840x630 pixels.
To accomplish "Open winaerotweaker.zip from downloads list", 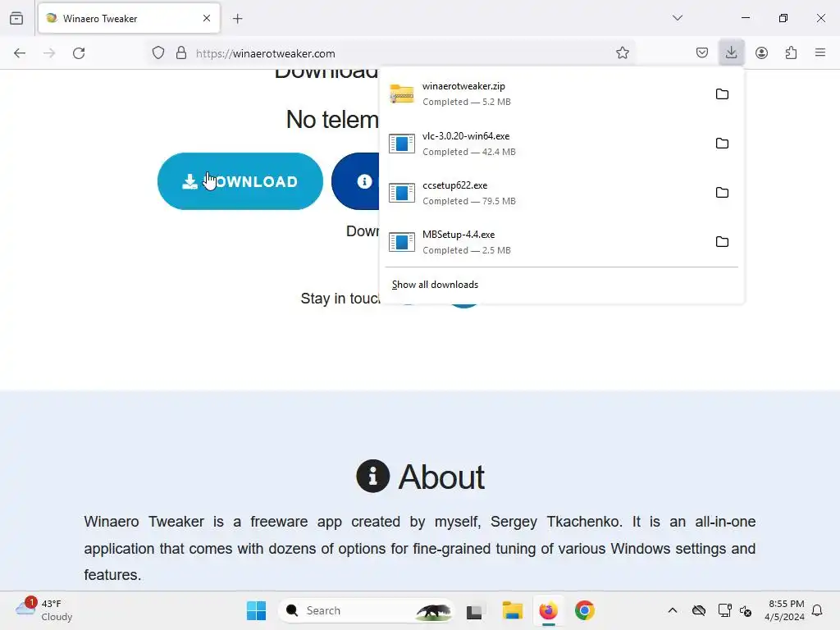I will coord(544,94).
